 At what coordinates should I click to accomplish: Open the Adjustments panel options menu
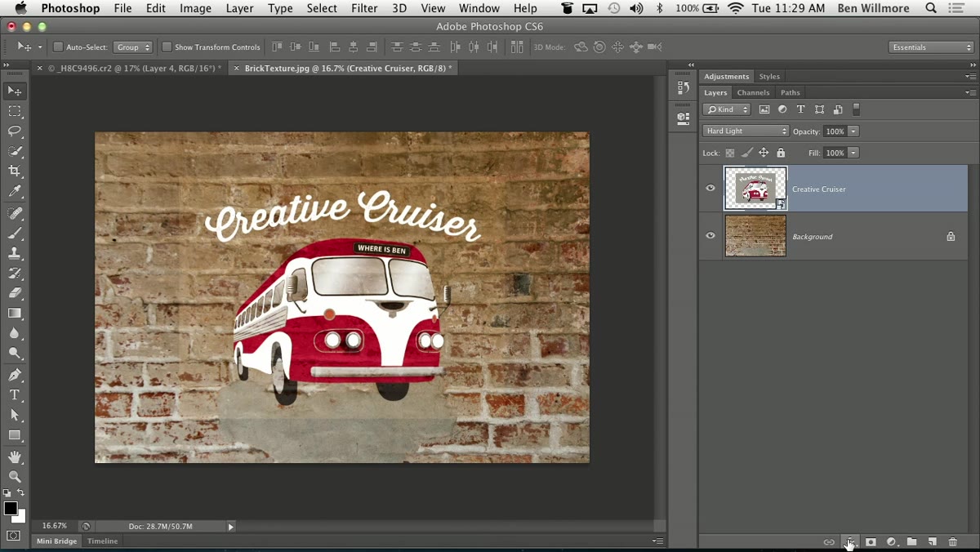[x=970, y=77]
